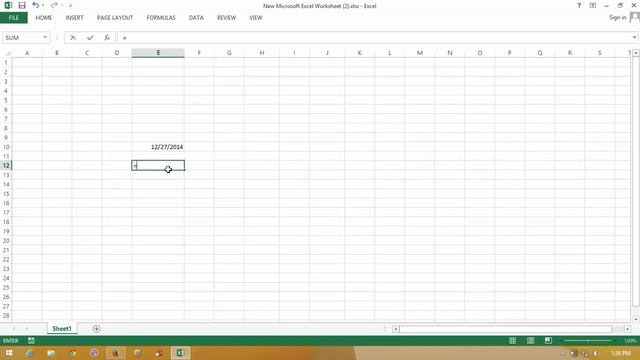
Task: Click the ENTER mode indicator in the status bar
Action: 11,341
